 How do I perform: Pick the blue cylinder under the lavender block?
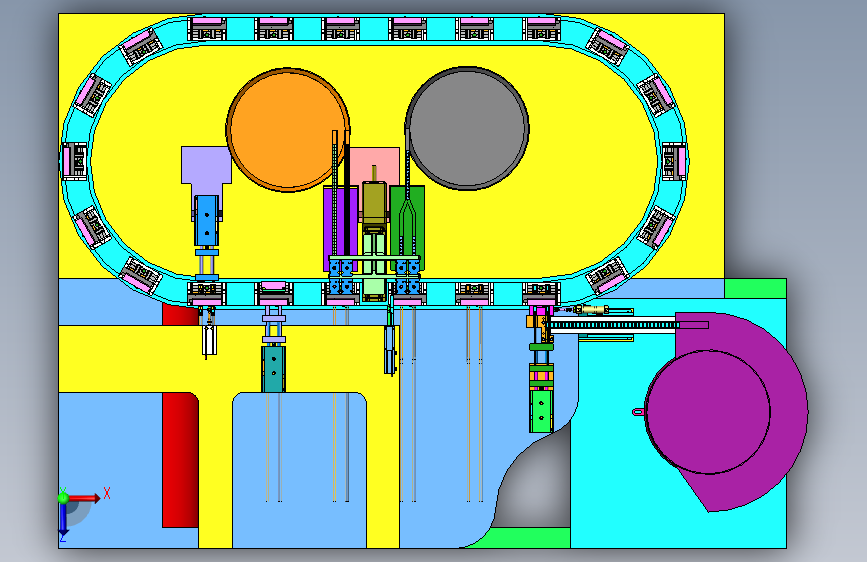point(207,220)
